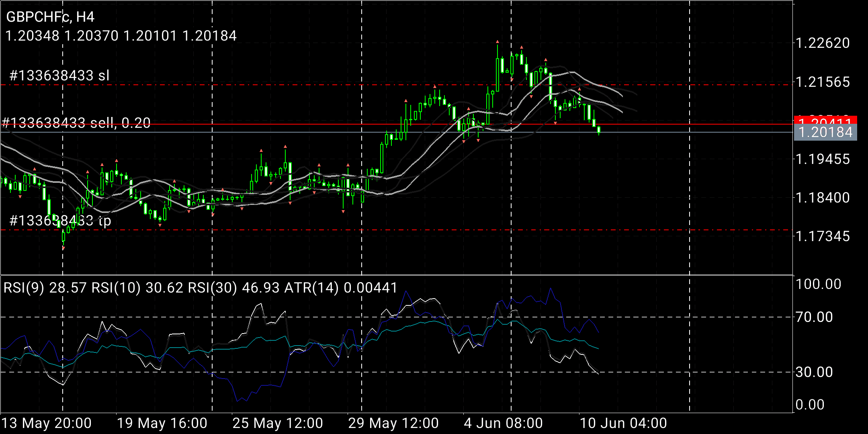This screenshot has width=868, height=434.
Task: Click the 1.17345 price axis label
Action: (x=823, y=236)
